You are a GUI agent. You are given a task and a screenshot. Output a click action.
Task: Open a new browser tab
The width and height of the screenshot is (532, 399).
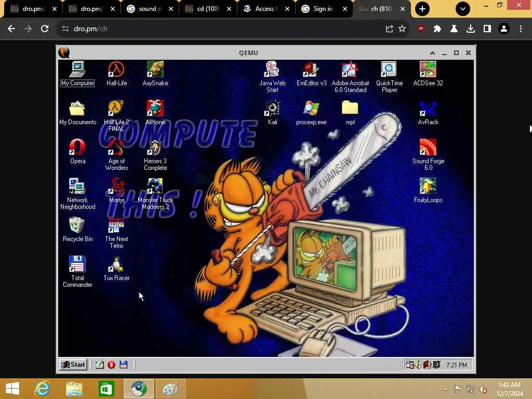pyautogui.click(x=422, y=9)
